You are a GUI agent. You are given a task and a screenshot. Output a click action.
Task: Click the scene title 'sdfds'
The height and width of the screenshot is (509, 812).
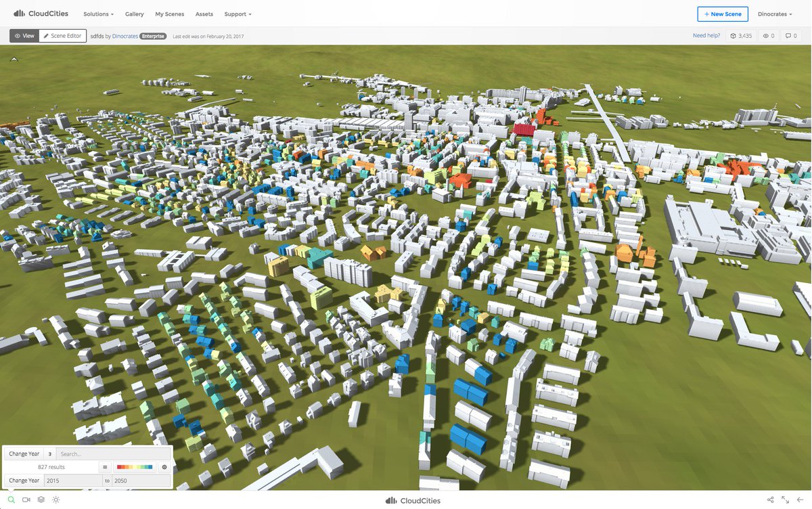click(97, 36)
